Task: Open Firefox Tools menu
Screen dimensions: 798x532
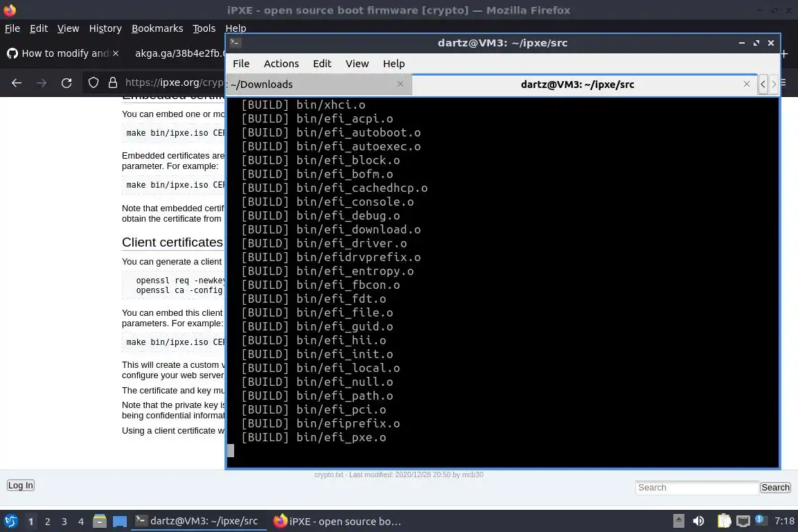Action: click(204, 28)
